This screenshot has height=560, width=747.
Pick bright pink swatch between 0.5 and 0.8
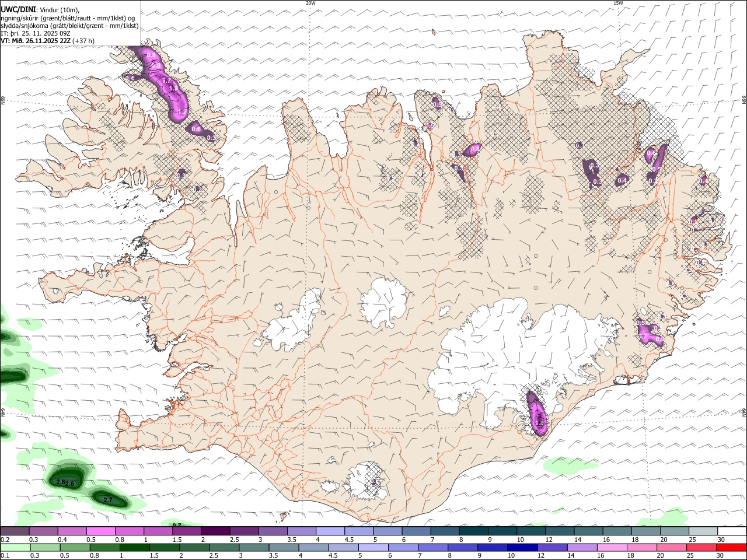100,531
